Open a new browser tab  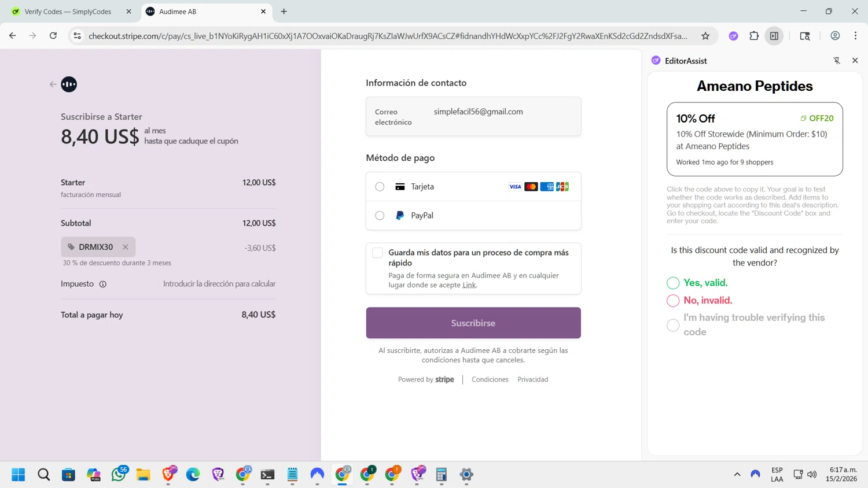coord(284,12)
